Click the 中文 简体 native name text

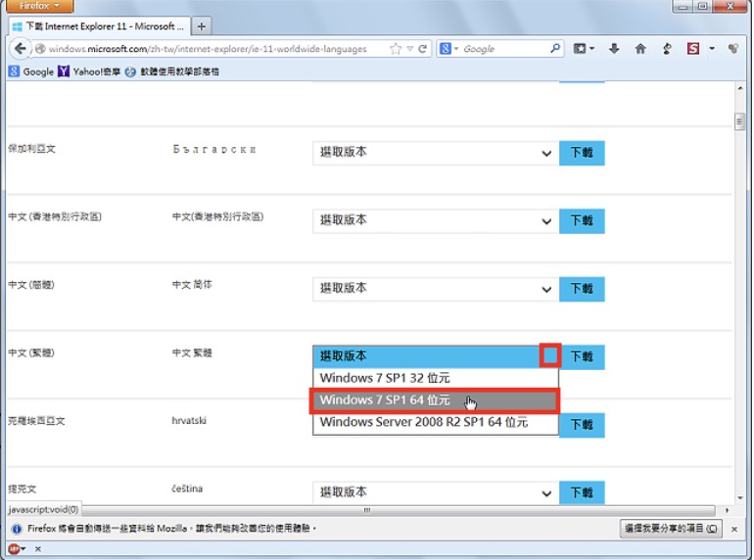tap(192, 285)
